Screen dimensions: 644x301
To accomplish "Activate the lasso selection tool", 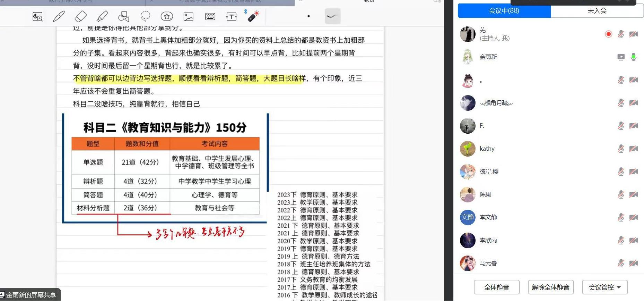I will pos(145,16).
